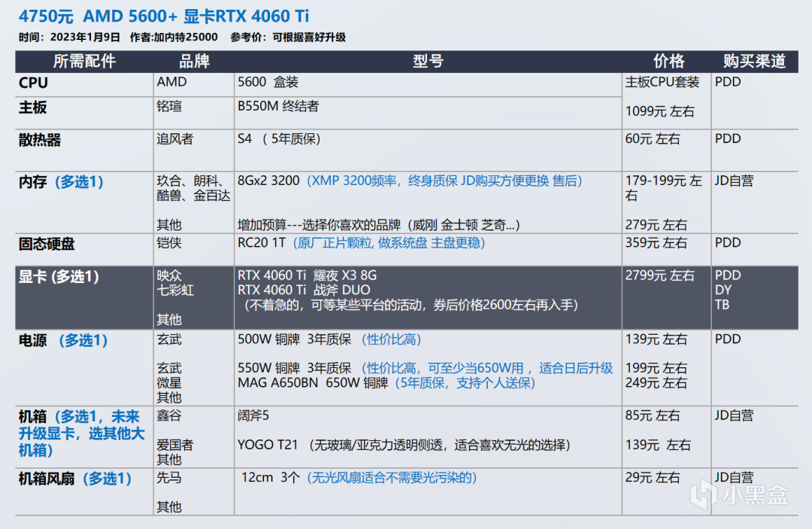Click the brand cell '铭瑄'
The width and height of the screenshot is (812, 529).
169,107
